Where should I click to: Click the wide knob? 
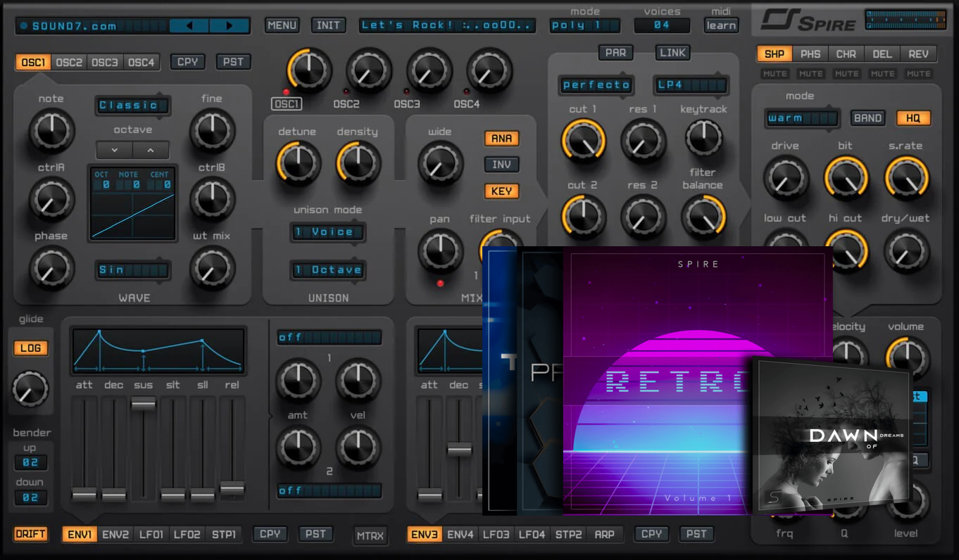[x=441, y=163]
